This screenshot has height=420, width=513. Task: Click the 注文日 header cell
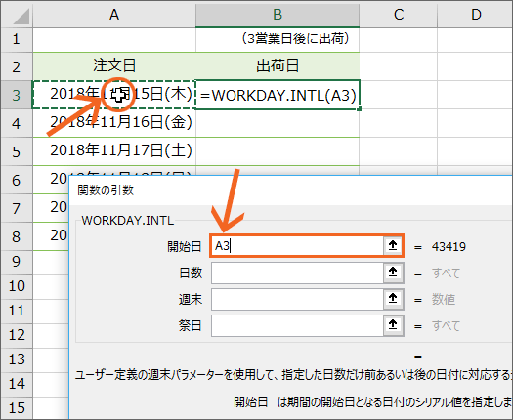114,65
